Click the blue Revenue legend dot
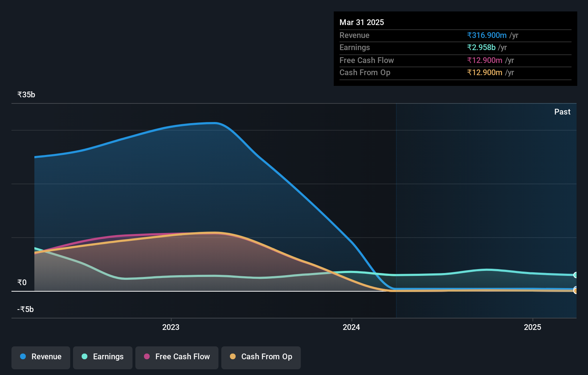Viewport: 588px width, 375px height. (23, 356)
